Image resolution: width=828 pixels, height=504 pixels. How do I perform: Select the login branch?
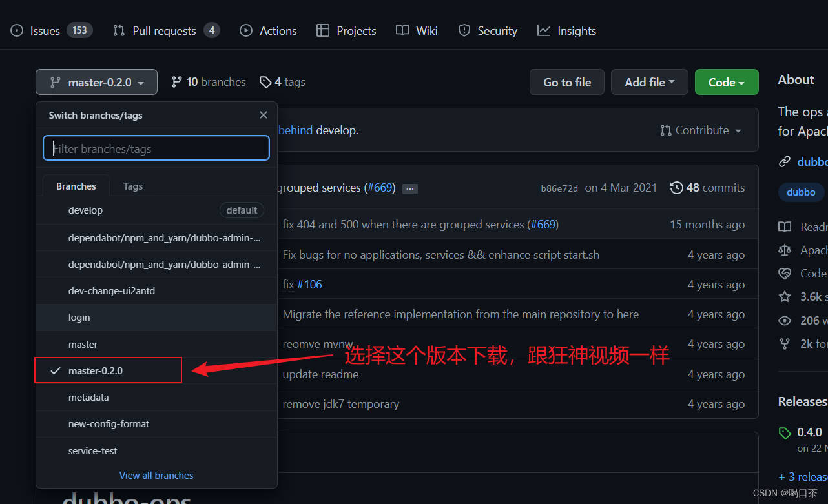[x=156, y=318]
